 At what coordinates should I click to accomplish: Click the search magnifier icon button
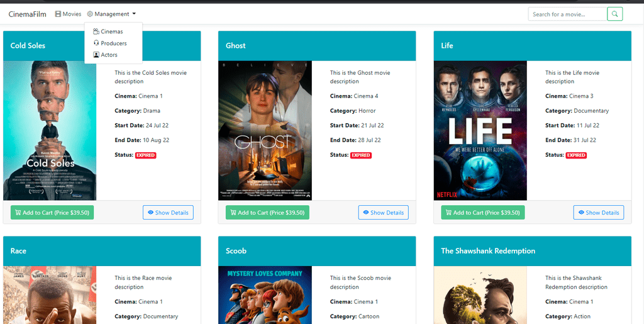[x=615, y=14]
